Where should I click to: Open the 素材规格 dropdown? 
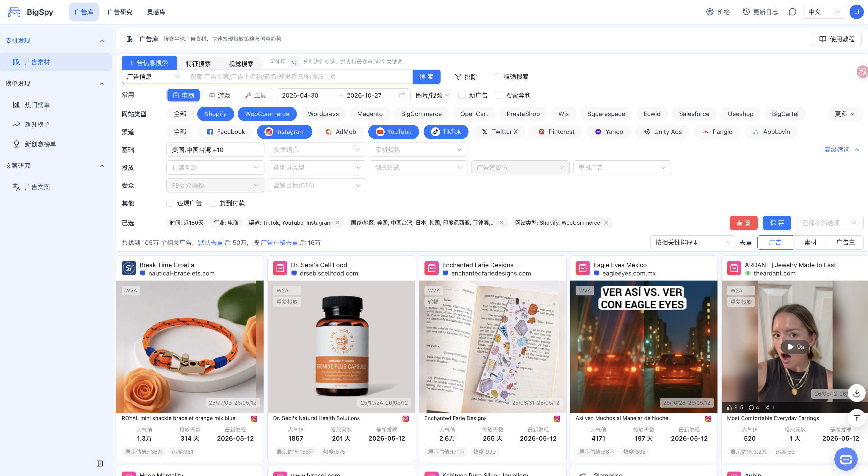[419, 150]
